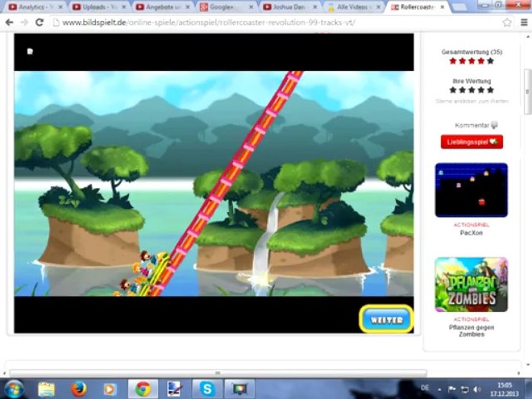Close the Rollercoaster tab
Image resolution: width=532 pixels, height=399 pixels.
click(442, 7)
